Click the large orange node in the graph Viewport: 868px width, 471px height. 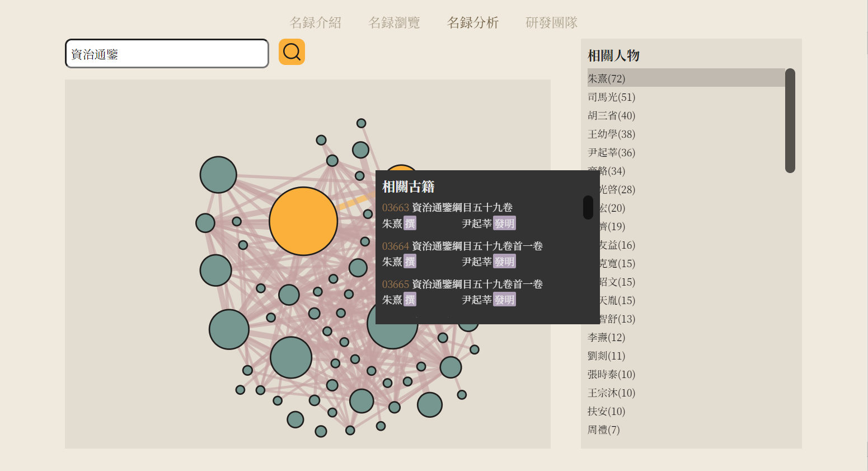[303, 221]
